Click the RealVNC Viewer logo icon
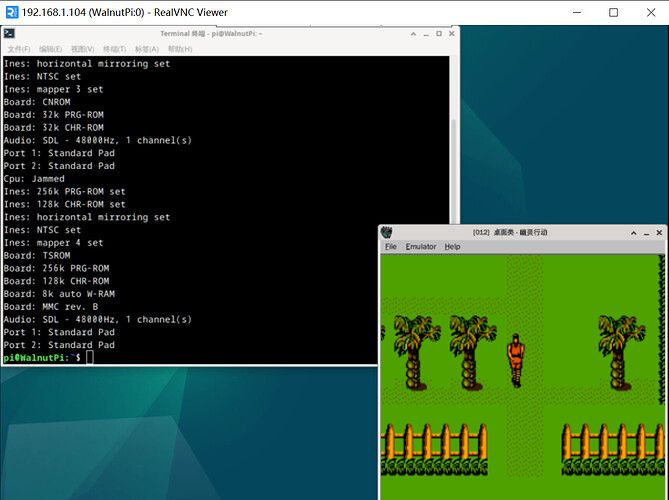The image size is (669, 500). [11, 12]
